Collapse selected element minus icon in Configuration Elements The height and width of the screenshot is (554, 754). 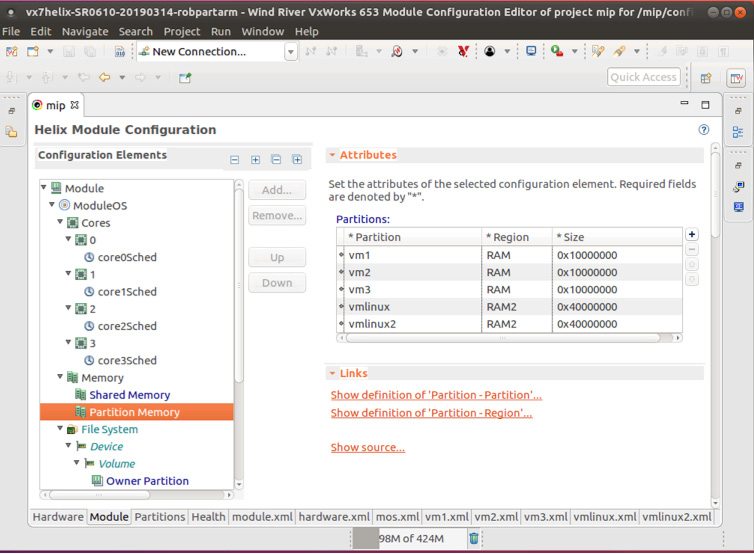point(234,160)
